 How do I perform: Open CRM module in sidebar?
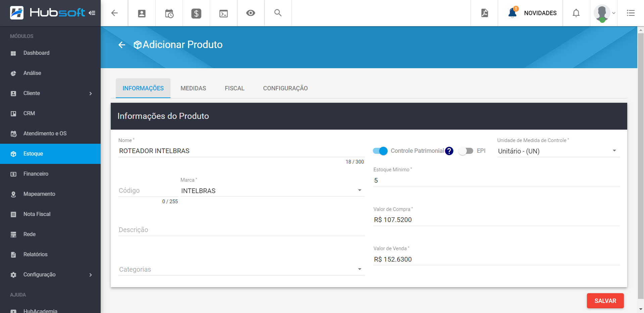[x=50, y=114]
